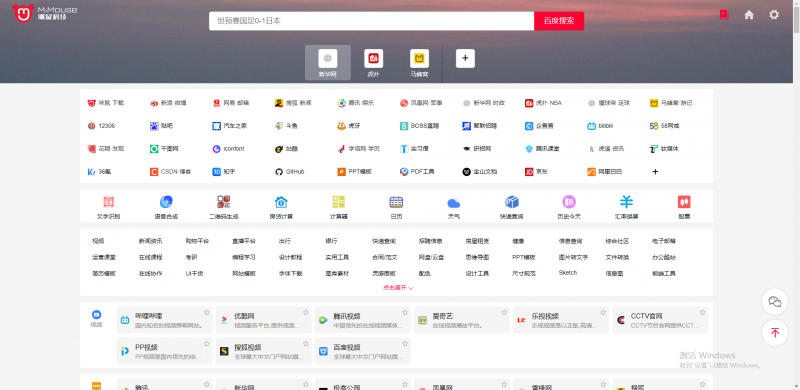Open the CSDN 博客 shortcut
The width and height of the screenshot is (800, 390).
pos(170,172)
